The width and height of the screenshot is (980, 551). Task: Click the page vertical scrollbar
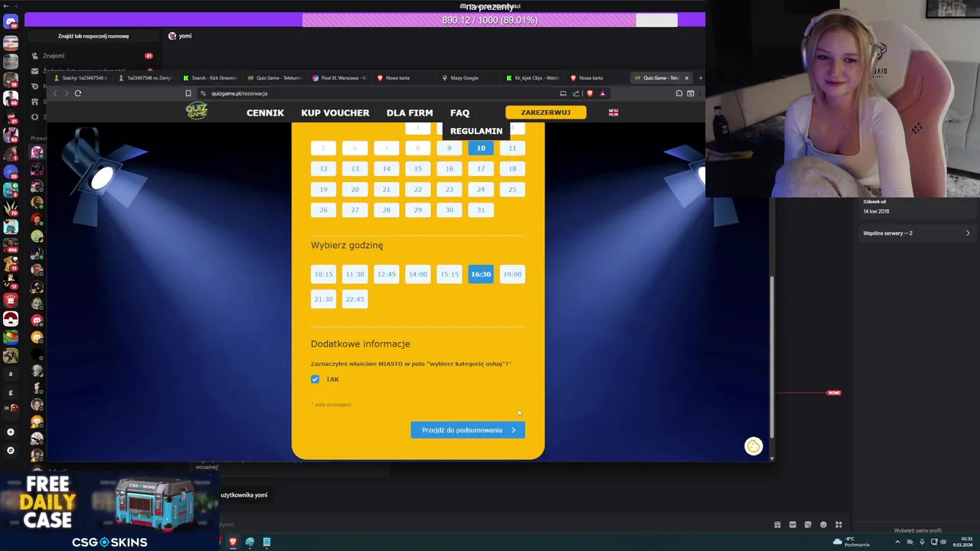pyautogui.click(x=771, y=356)
